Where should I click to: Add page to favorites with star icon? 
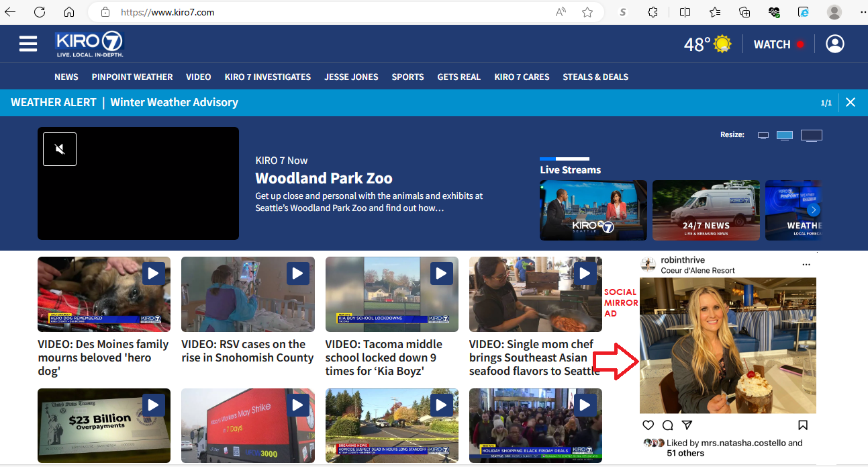(587, 12)
